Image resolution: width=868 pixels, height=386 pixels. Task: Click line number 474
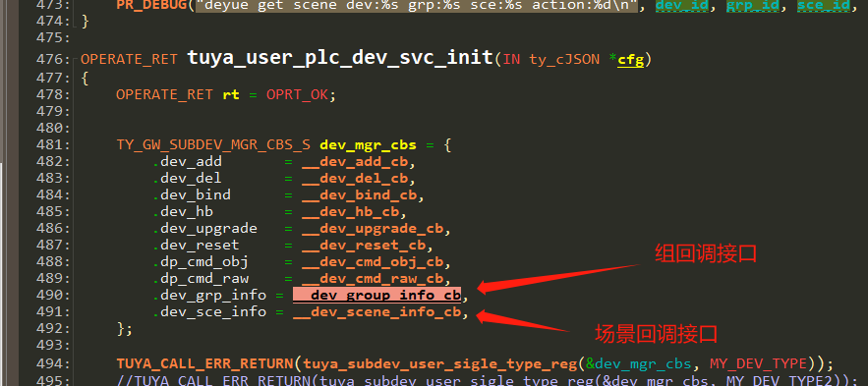(52, 23)
